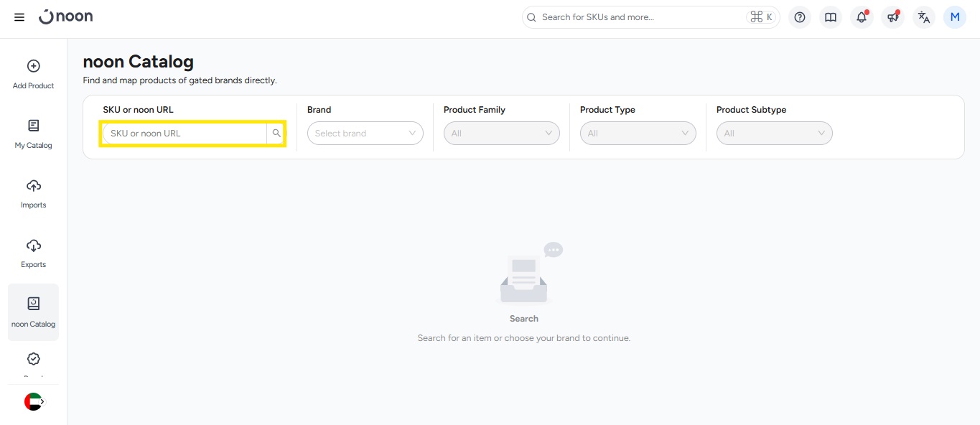This screenshot has height=425, width=980.
Task: Open the hamburger menu icon
Action: click(x=19, y=17)
